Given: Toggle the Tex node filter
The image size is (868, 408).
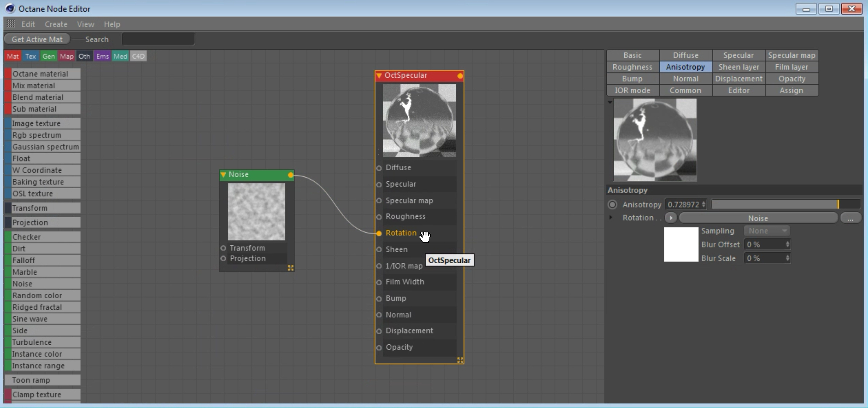Looking at the screenshot, I should pos(31,56).
